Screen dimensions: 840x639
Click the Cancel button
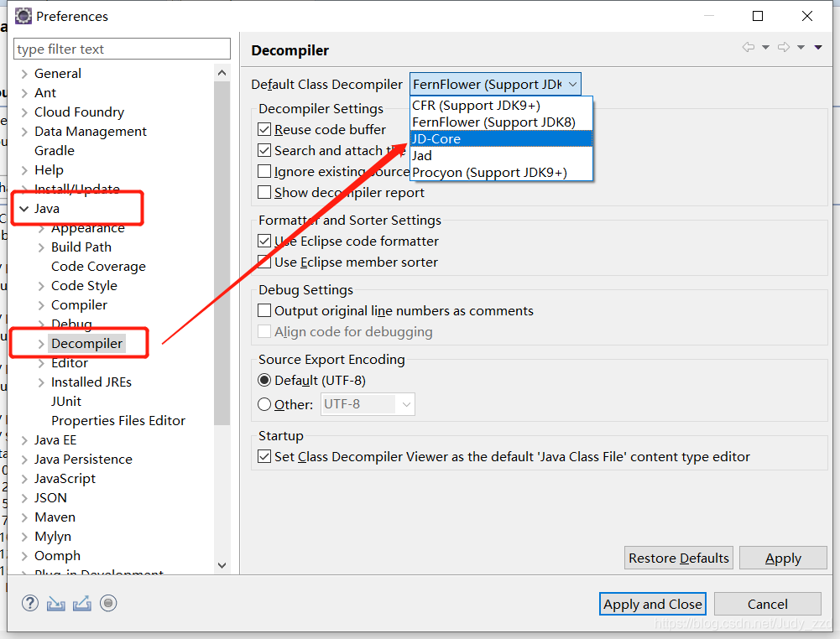click(x=767, y=604)
